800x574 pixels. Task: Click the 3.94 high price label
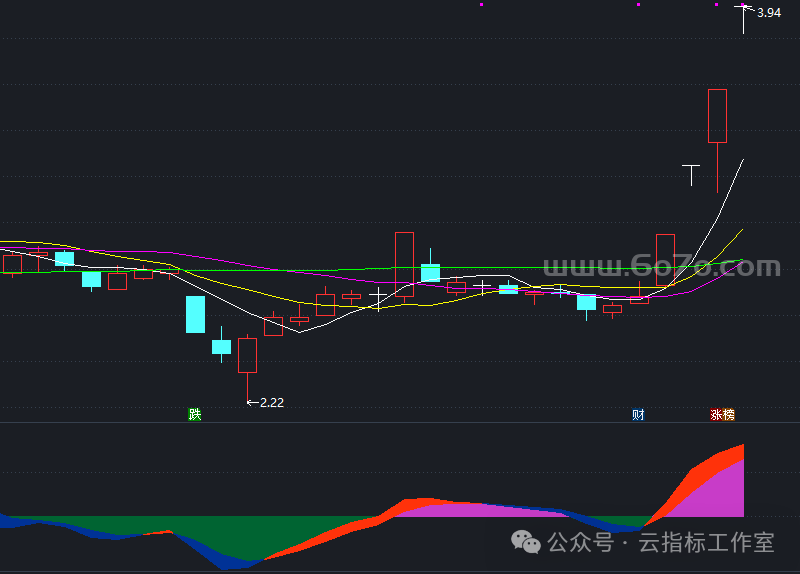pos(769,13)
